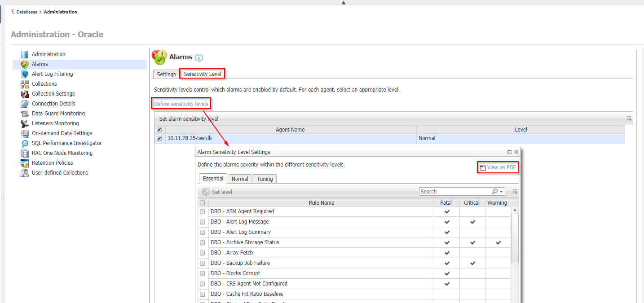Click the Listeners Monitoring icon

tap(25, 123)
